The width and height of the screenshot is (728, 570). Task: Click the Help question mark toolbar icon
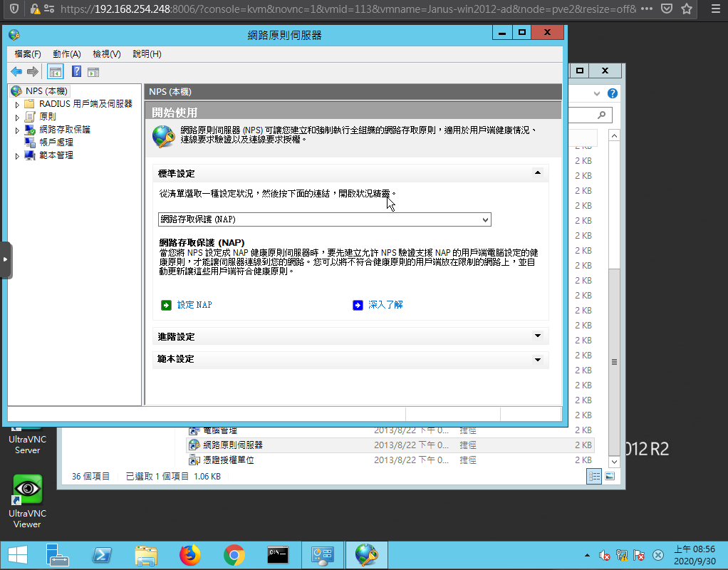click(76, 71)
